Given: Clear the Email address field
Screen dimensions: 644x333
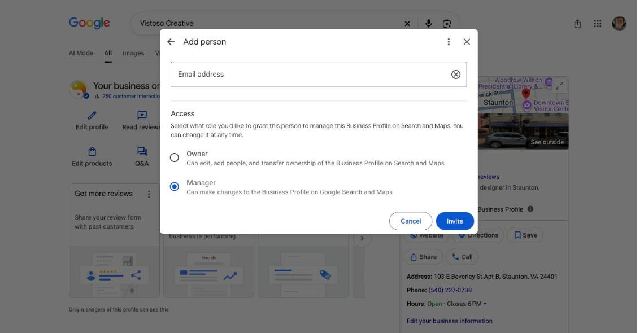Looking at the screenshot, I should 456,75.
